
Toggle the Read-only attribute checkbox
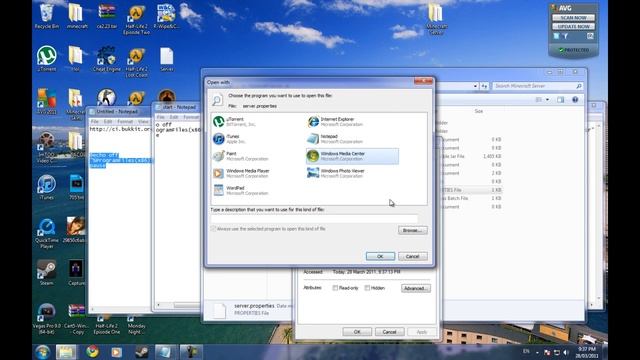335,288
